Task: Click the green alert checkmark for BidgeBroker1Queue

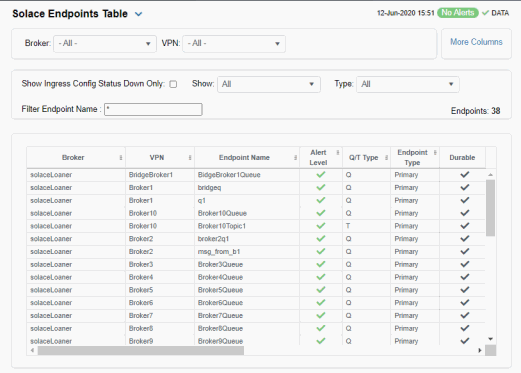Action: 321,175
